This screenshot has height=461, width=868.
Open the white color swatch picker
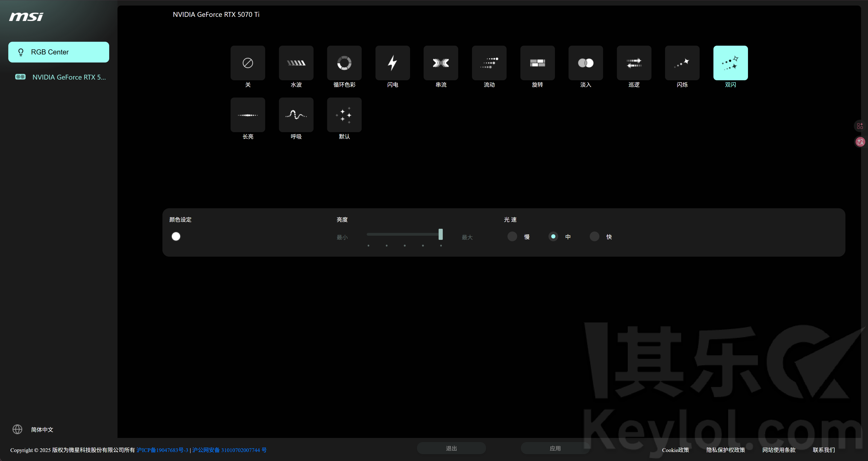pyautogui.click(x=176, y=236)
